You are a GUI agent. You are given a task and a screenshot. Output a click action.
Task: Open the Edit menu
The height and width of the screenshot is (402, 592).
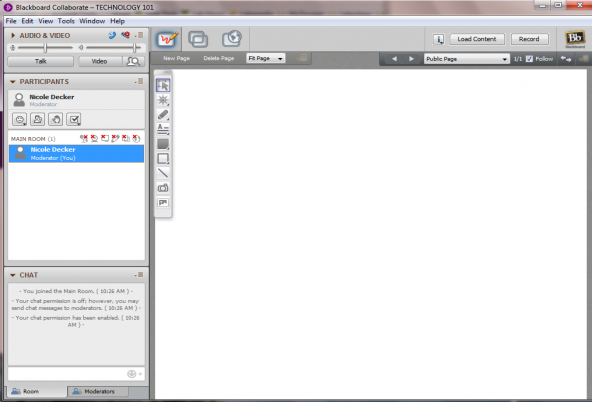tap(27, 21)
